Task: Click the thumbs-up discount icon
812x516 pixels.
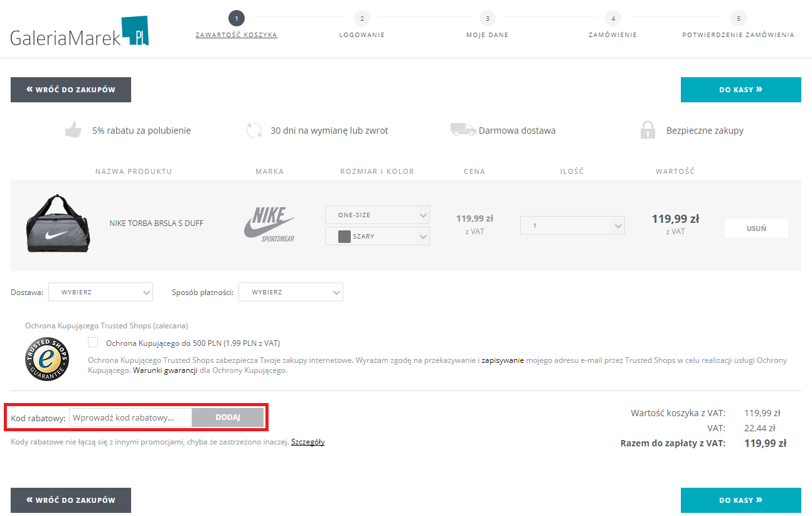Action: pos(73,131)
